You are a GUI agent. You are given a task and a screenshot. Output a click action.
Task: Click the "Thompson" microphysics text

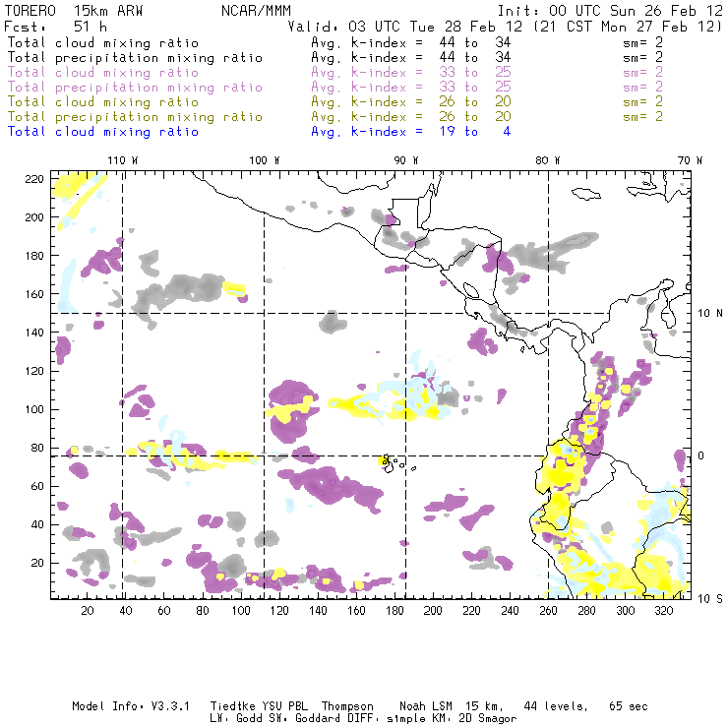pyautogui.click(x=347, y=706)
